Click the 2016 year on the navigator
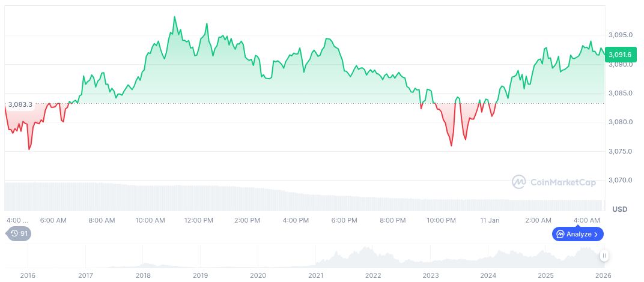 tap(28, 275)
